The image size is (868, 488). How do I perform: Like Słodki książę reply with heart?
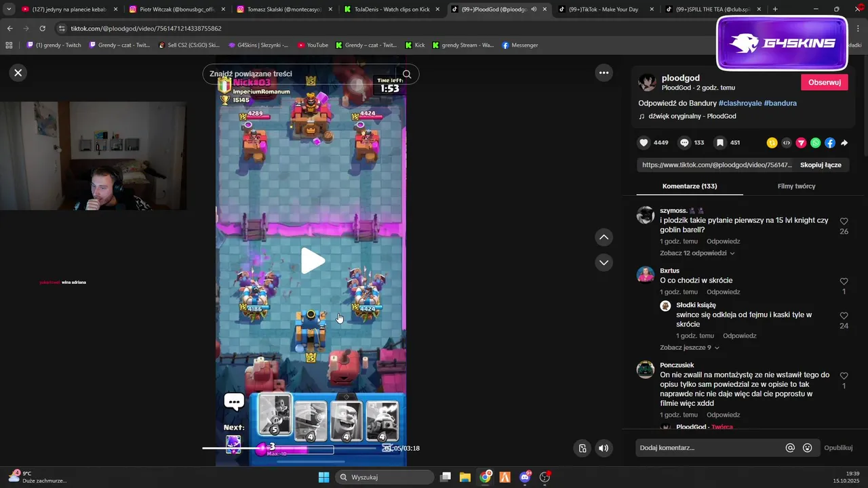pyautogui.click(x=844, y=316)
